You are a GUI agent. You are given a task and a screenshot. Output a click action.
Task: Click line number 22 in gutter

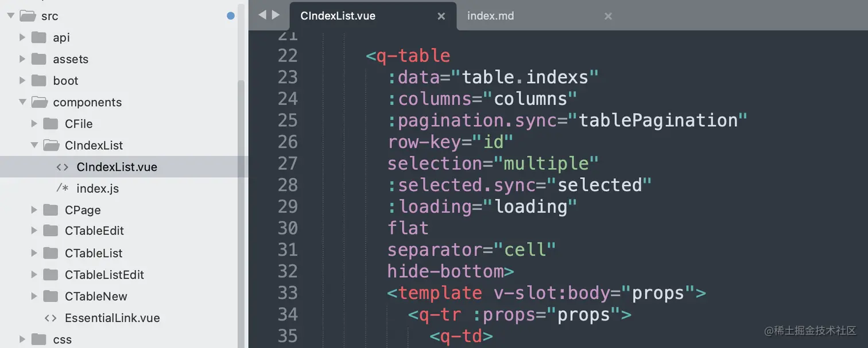(x=288, y=56)
